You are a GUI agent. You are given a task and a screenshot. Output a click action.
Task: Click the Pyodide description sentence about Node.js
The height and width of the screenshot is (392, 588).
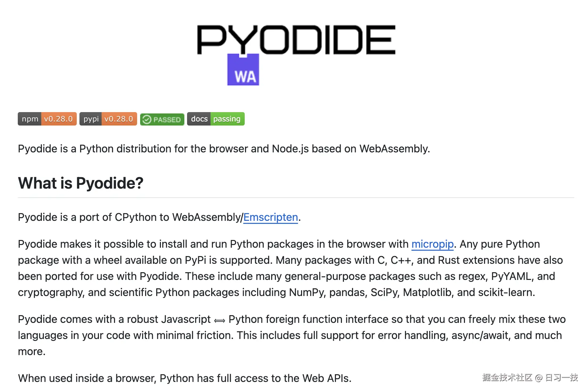coord(224,149)
